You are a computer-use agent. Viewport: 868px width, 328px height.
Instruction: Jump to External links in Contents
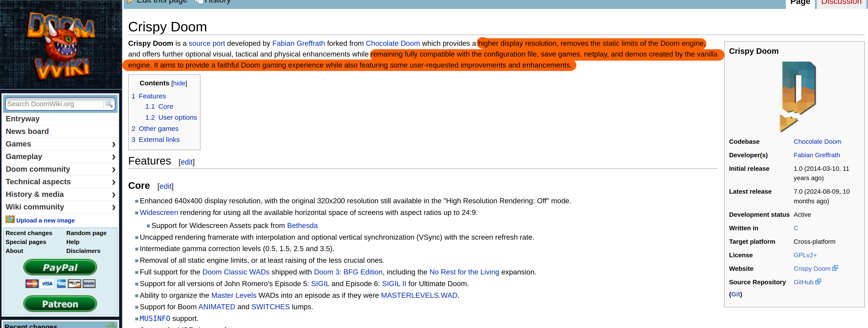click(155, 140)
